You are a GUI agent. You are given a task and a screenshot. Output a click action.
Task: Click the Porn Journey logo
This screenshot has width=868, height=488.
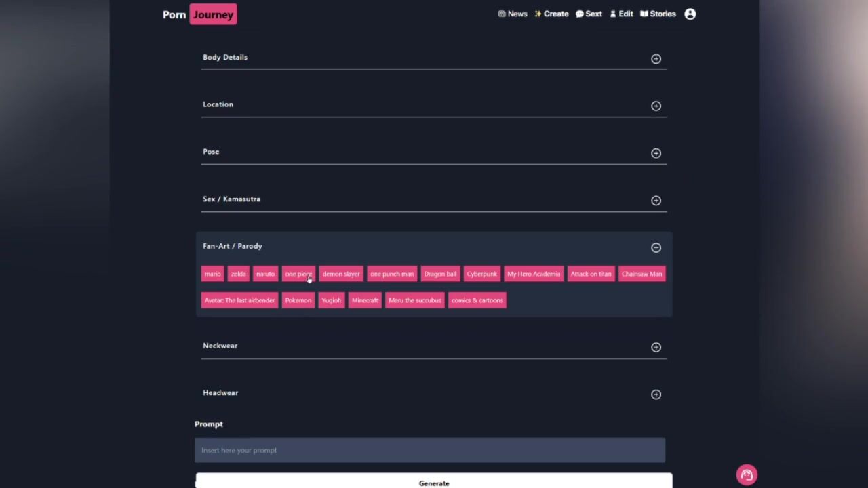(199, 14)
